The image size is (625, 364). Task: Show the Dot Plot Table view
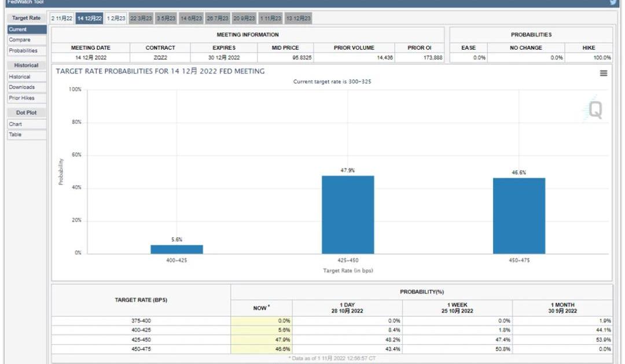[x=15, y=134]
